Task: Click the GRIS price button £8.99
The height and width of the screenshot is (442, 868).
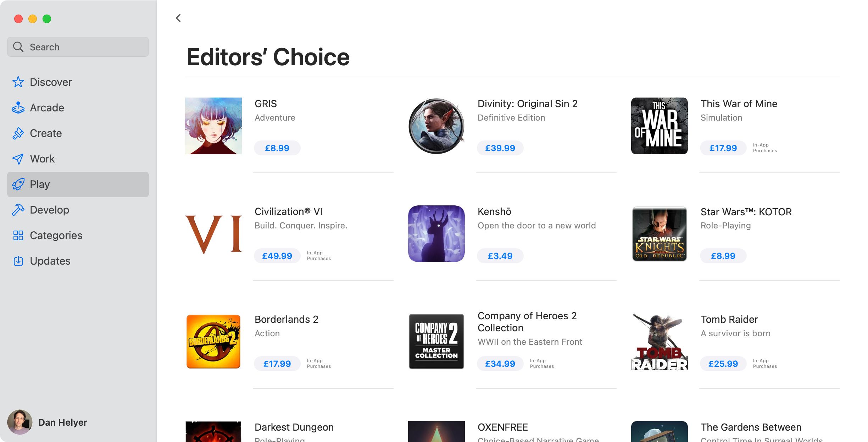Action: [277, 148]
